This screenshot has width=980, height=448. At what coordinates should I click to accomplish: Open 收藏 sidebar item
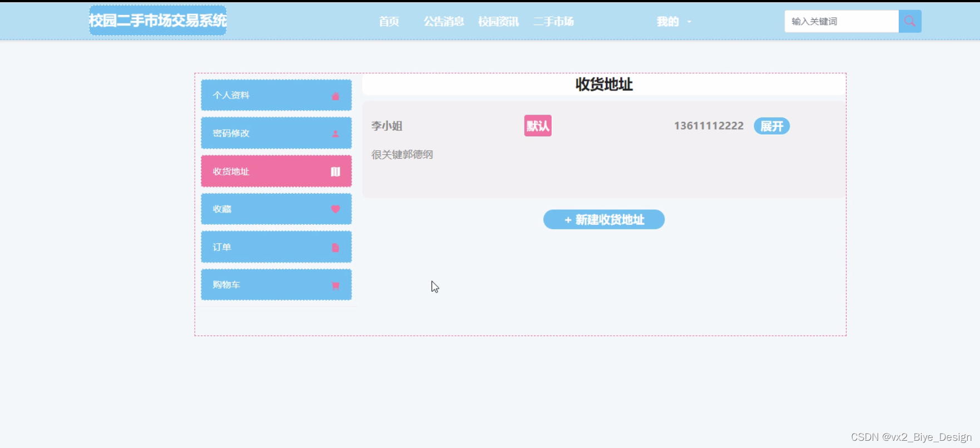pos(276,209)
